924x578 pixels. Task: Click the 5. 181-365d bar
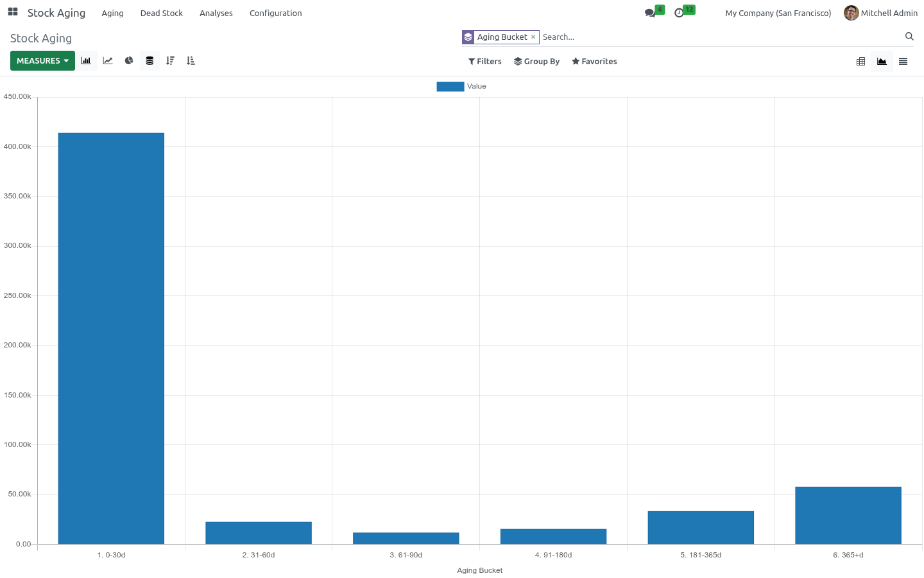pos(701,528)
